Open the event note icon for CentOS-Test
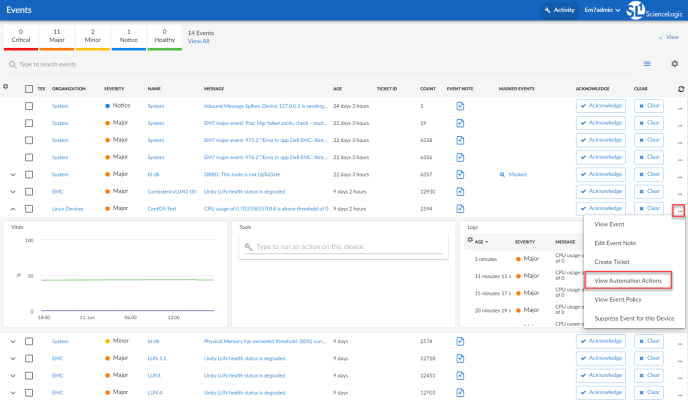The image size is (688, 400). pos(461,208)
